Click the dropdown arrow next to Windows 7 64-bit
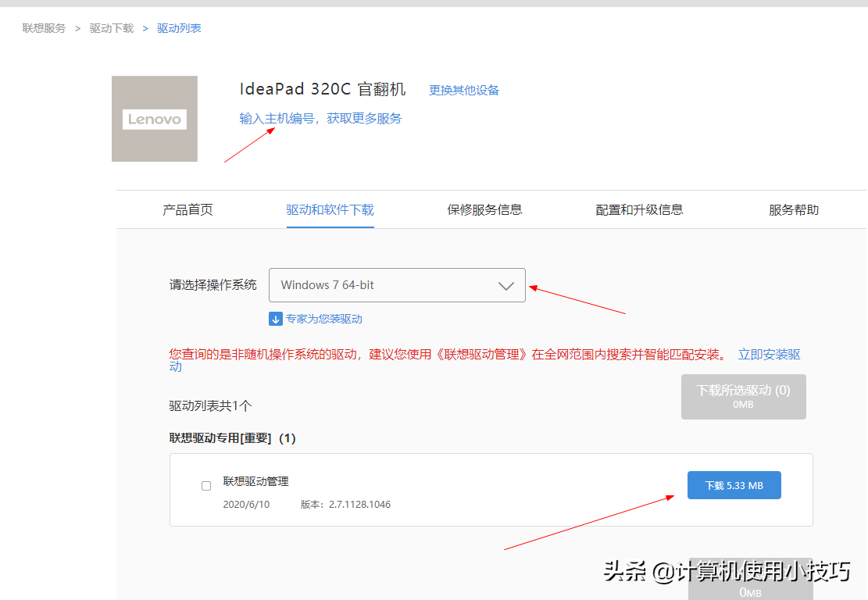Image resolution: width=868 pixels, height=600 pixels. (x=505, y=285)
